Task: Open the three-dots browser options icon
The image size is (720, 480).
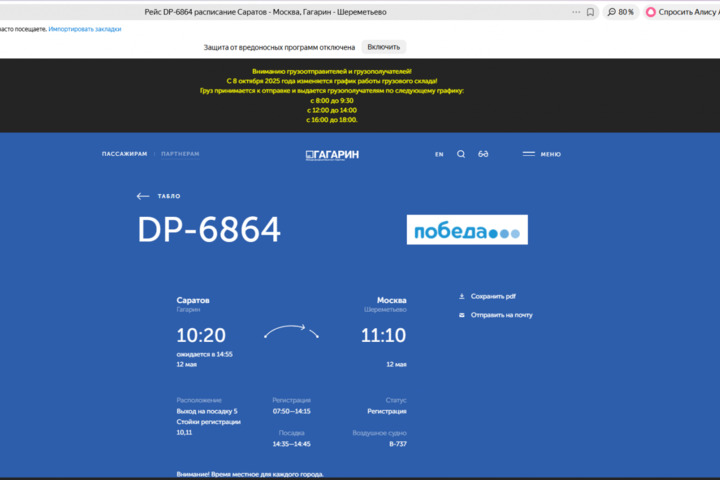Action: click(576, 12)
